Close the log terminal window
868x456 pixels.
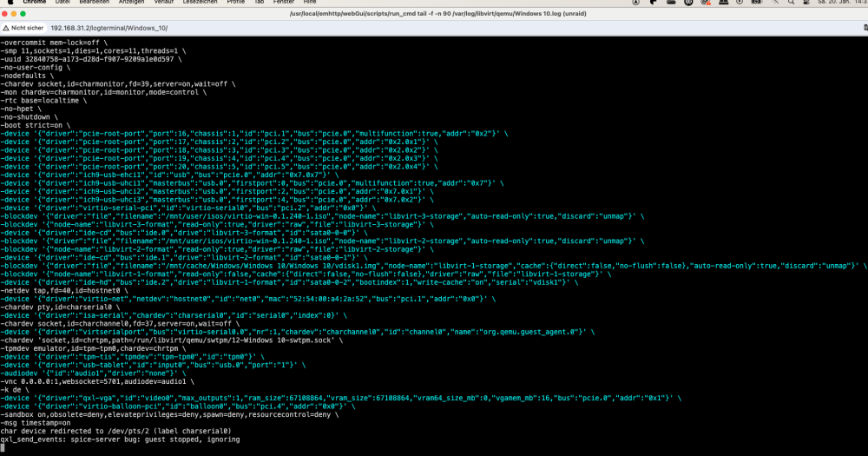click(x=5, y=14)
